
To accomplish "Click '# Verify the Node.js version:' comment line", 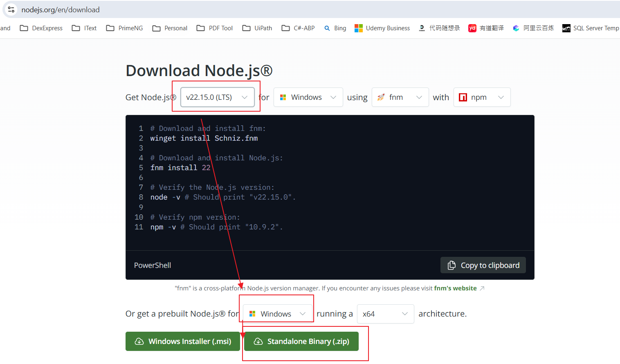I will (x=212, y=187).
